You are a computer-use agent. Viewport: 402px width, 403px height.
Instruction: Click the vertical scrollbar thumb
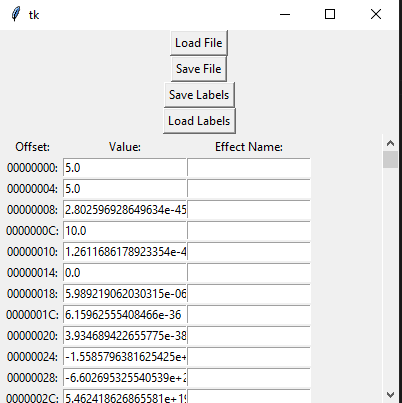point(390,160)
